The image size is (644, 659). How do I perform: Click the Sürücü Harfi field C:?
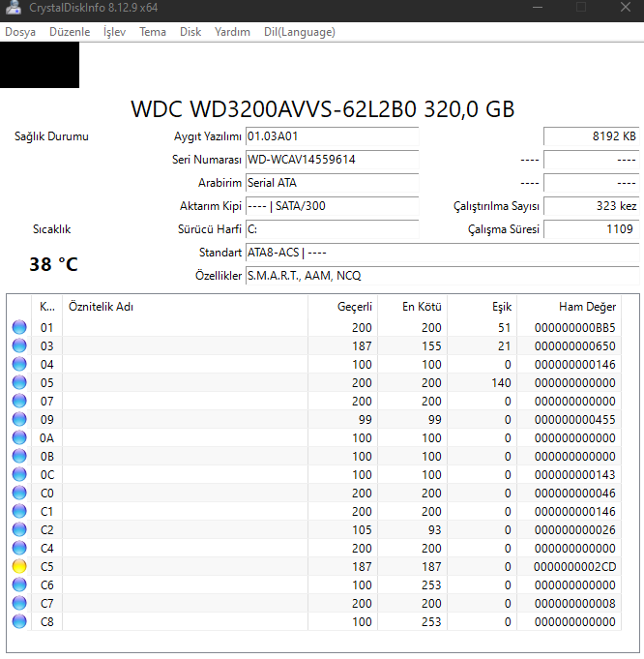tap(332, 229)
